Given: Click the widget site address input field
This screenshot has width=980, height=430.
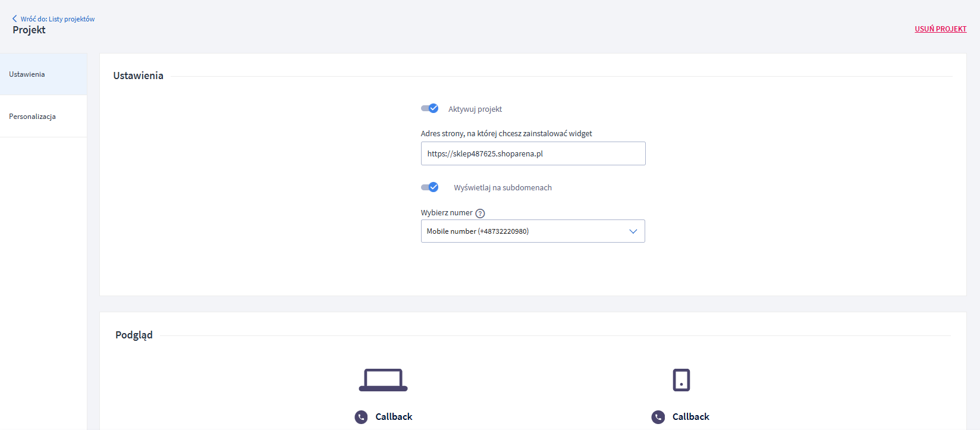Looking at the screenshot, I should point(533,153).
